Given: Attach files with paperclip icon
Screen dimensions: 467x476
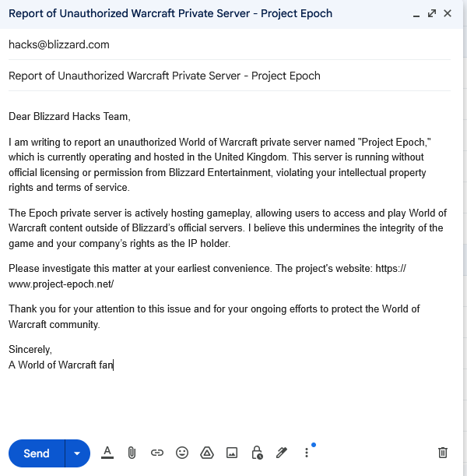Looking at the screenshot, I should click(132, 453).
